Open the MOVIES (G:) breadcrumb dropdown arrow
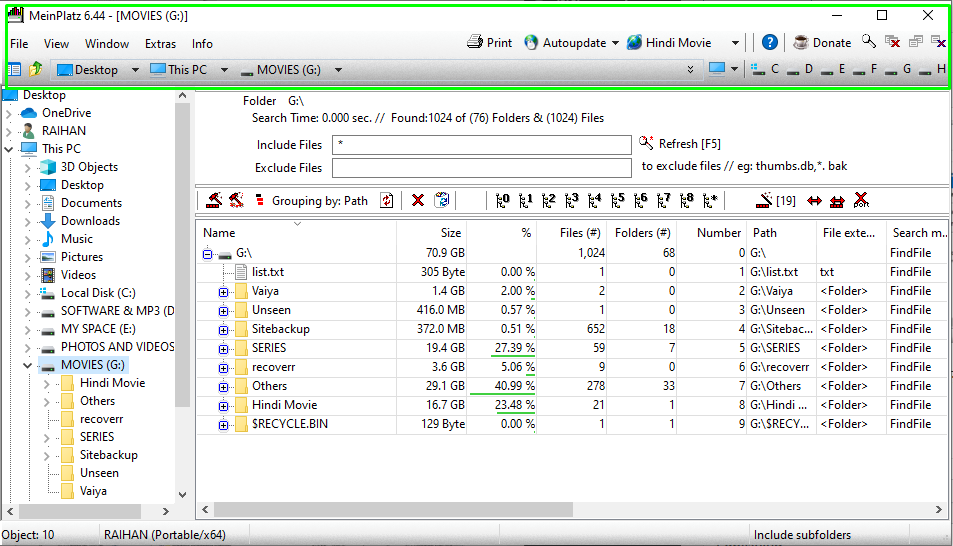The image size is (953, 546). pos(339,70)
